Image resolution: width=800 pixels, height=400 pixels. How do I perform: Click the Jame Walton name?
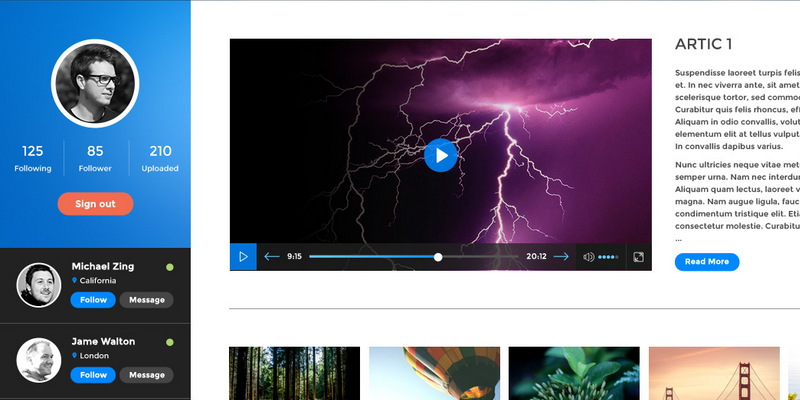tap(103, 341)
